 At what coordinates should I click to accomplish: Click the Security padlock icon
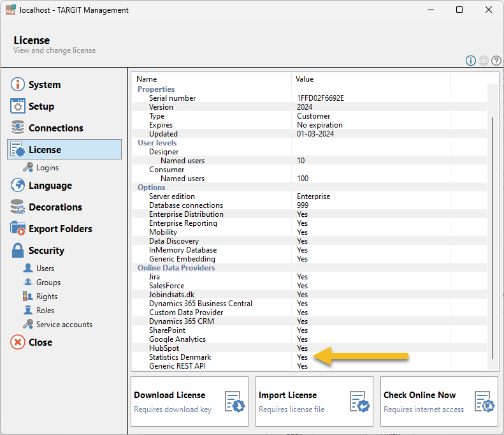[18, 250]
